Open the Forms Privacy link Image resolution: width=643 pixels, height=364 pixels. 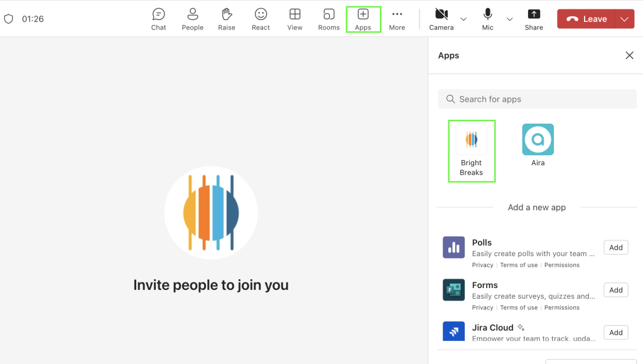[482, 308]
